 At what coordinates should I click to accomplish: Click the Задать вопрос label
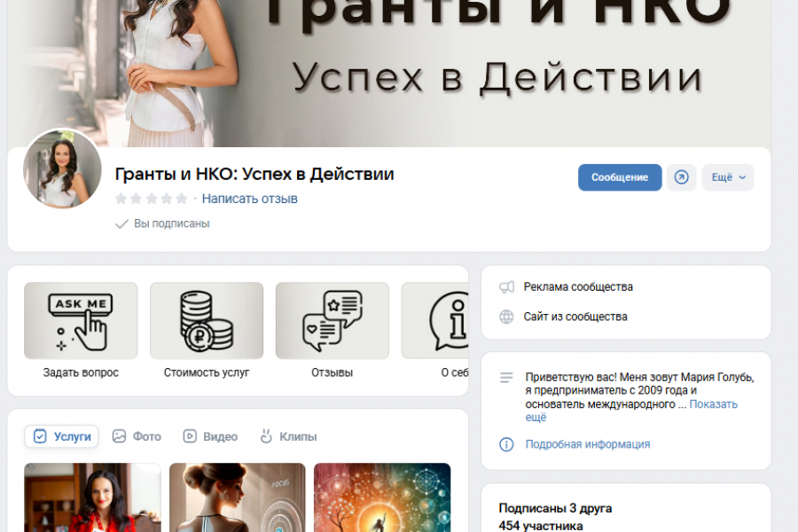point(81,372)
